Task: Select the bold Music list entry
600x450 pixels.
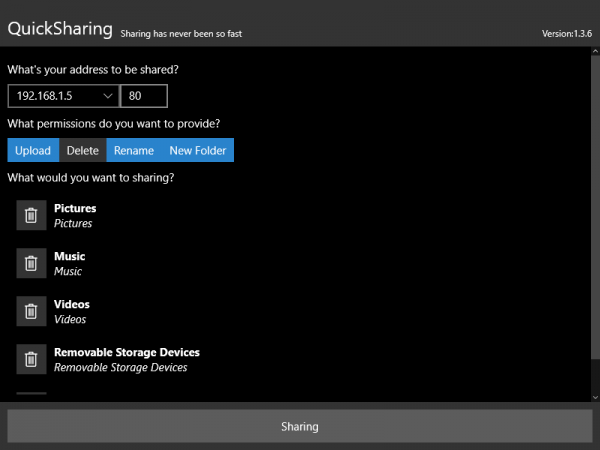Action: click(x=70, y=256)
